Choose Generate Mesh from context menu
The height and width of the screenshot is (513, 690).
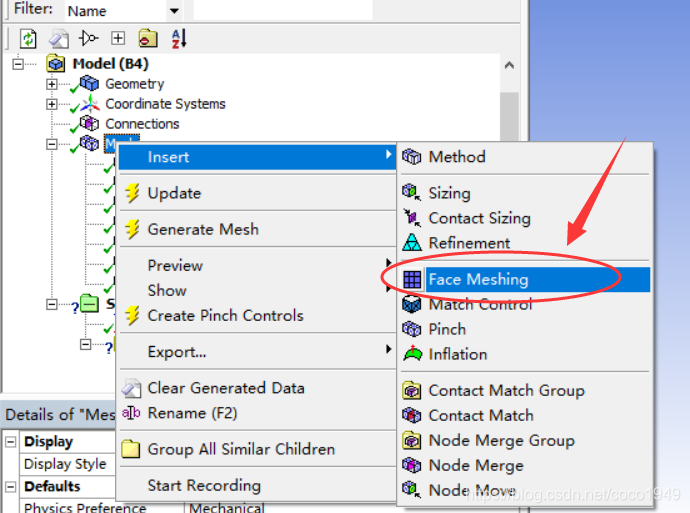257,229
